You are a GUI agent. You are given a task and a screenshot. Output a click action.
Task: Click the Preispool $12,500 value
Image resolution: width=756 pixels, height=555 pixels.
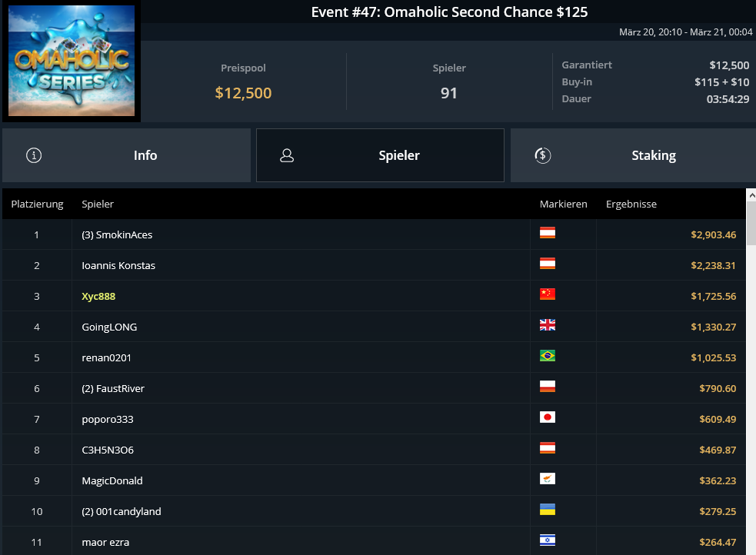243,92
